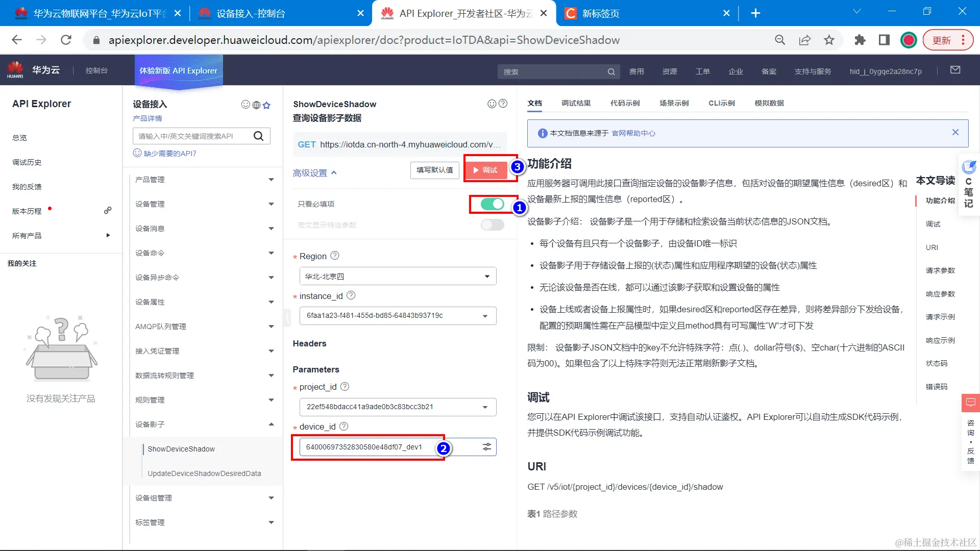The height and width of the screenshot is (551, 980).
Task: Click the link icon beside 版本历程
Action: [108, 210]
